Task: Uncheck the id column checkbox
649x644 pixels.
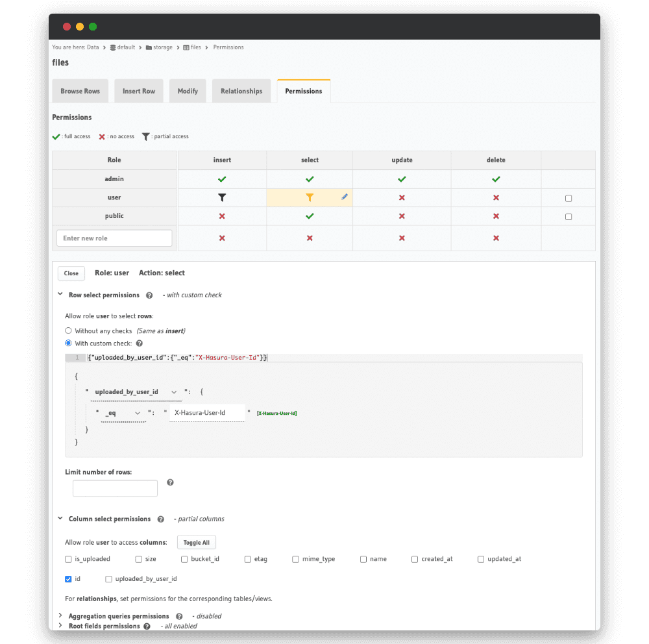Action: pos(68,578)
